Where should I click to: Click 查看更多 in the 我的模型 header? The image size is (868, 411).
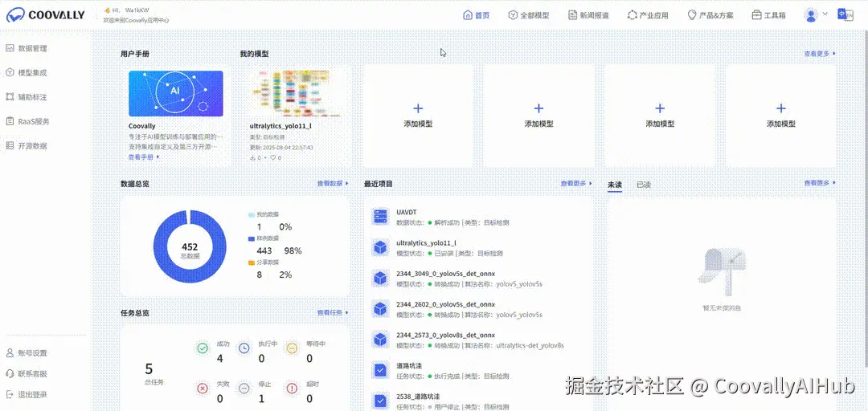coord(820,54)
